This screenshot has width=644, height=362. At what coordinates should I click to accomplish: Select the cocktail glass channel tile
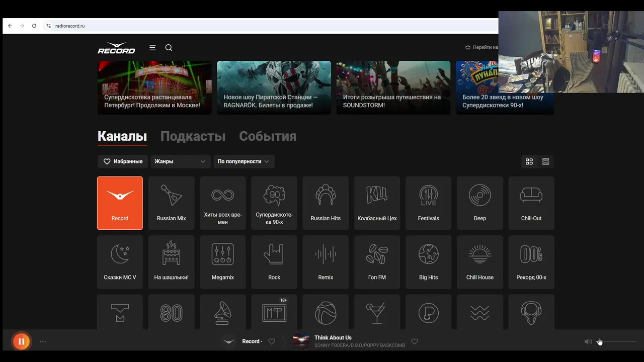pos(377,312)
